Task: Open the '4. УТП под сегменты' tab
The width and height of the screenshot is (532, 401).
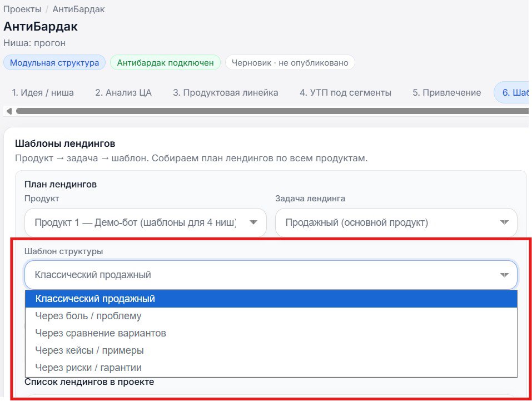Action: [x=345, y=92]
